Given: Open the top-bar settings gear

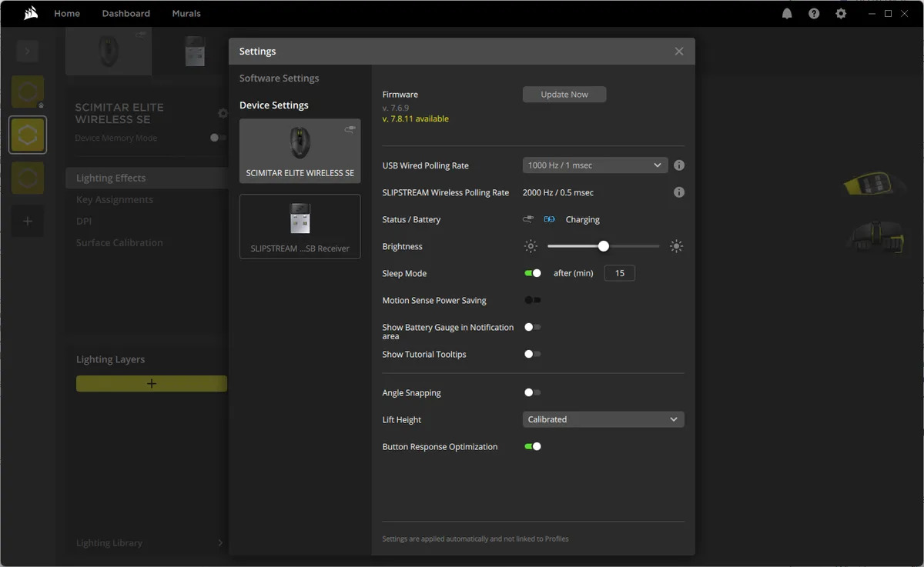Looking at the screenshot, I should pos(841,13).
